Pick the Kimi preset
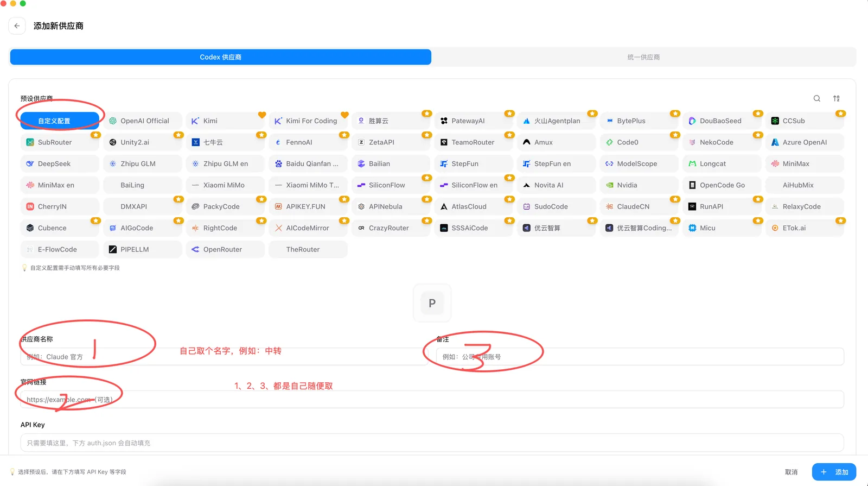This screenshot has width=868, height=486. 225,121
